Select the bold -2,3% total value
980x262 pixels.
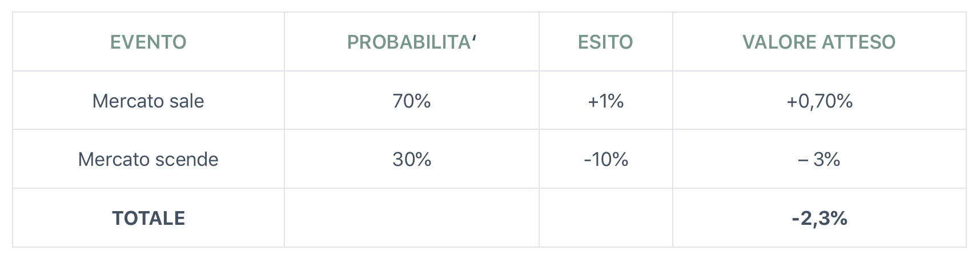pyautogui.click(x=820, y=218)
